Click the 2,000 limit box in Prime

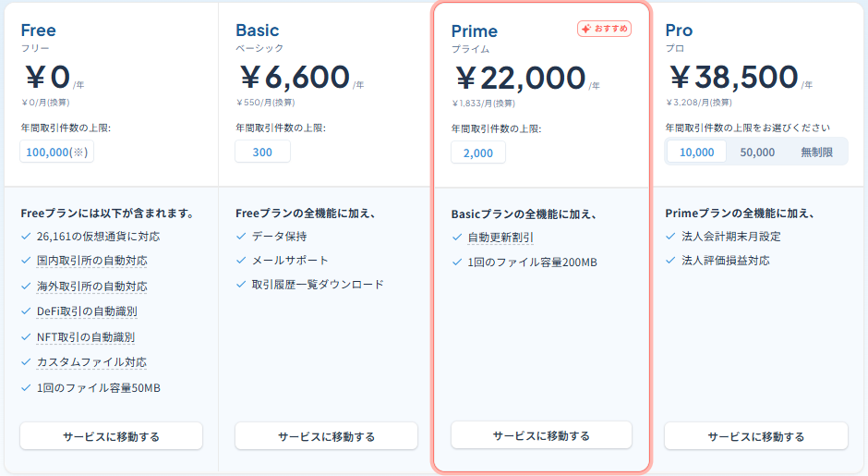[x=478, y=153]
